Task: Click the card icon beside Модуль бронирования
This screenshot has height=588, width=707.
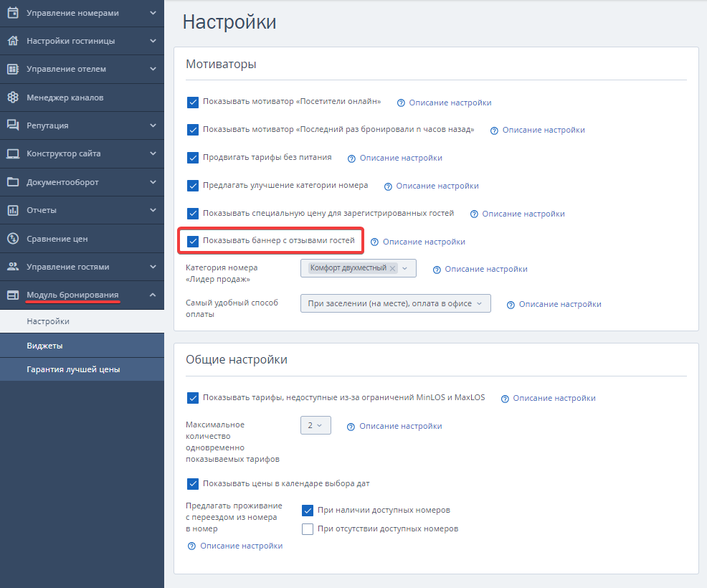Action: click(x=13, y=295)
